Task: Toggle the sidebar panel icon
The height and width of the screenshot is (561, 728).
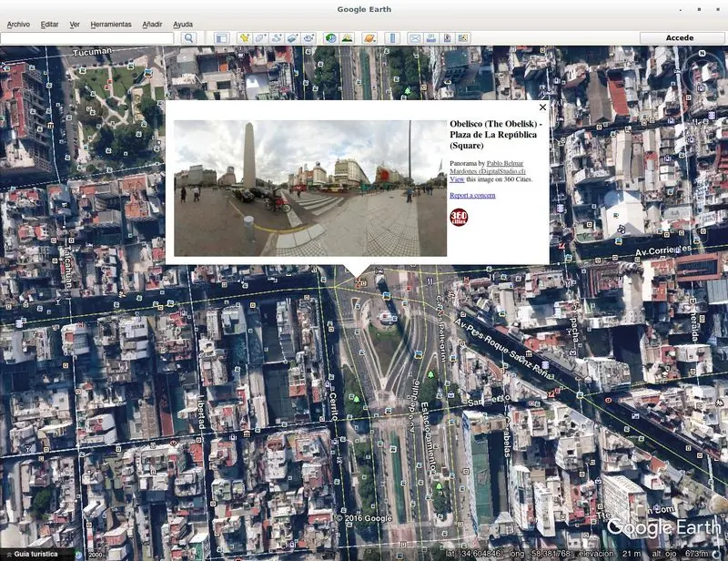Action: [x=222, y=38]
